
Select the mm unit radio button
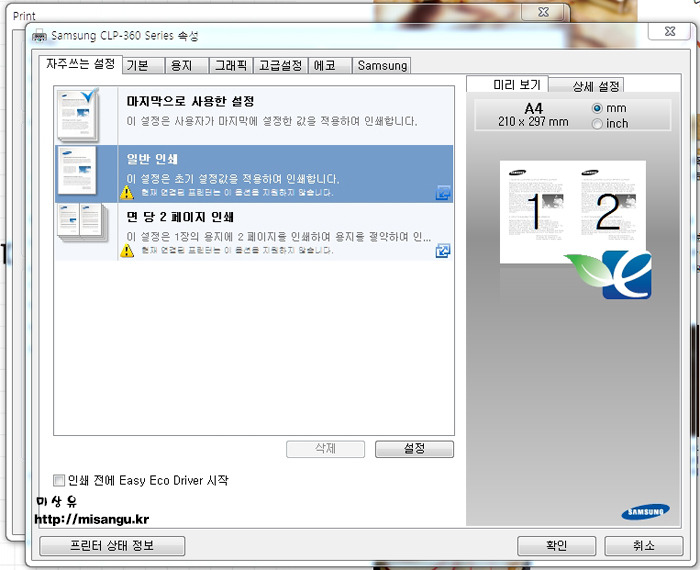[597, 108]
